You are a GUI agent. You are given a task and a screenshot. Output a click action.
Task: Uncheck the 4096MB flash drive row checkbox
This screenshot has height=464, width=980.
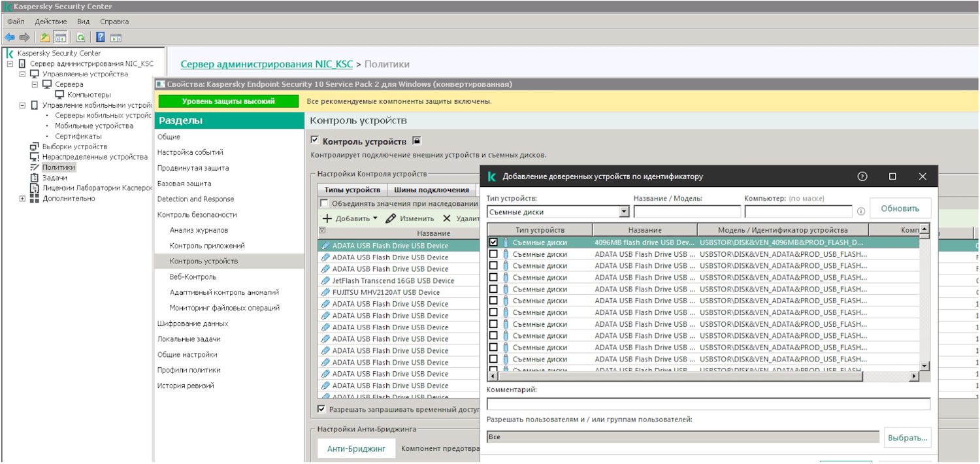pos(494,242)
